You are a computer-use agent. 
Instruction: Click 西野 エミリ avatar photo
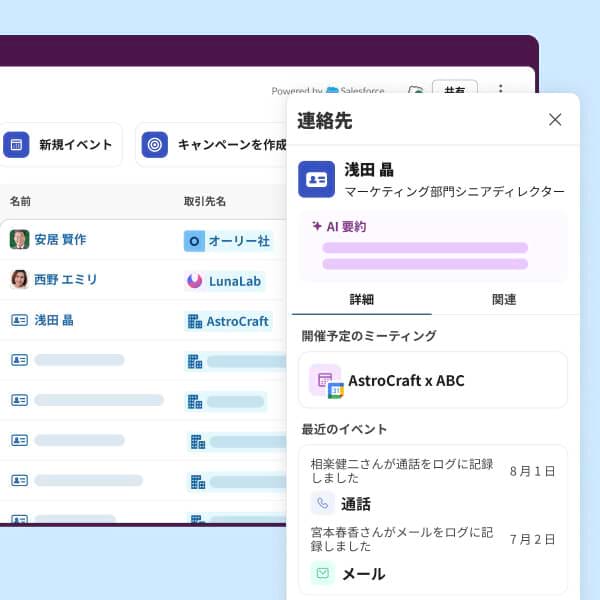pyautogui.click(x=19, y=279)
